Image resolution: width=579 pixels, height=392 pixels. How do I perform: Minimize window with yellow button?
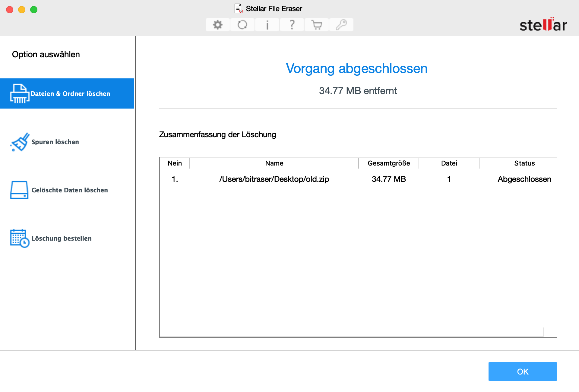[22, 10]
